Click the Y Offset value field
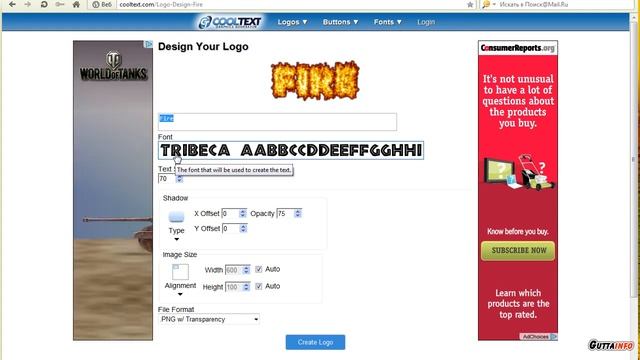The width and height of the screenshot is (640, 360). pos(231,229)
